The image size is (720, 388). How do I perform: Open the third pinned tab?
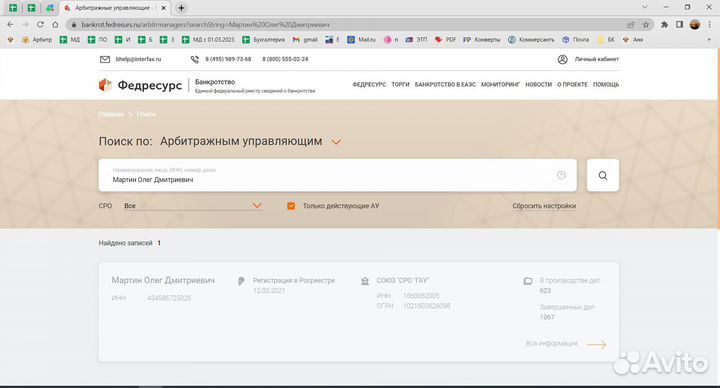(x=50, y=8)
